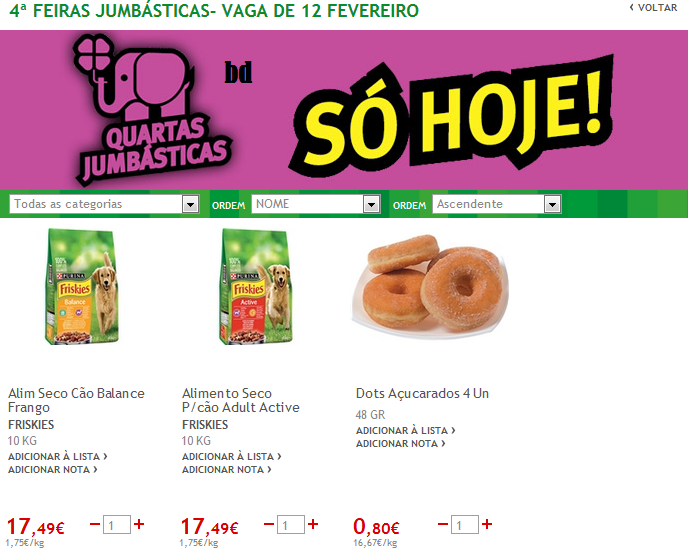700x555 pixels.
Task: Go back using the Voltar link
Action: coord(653,8)
